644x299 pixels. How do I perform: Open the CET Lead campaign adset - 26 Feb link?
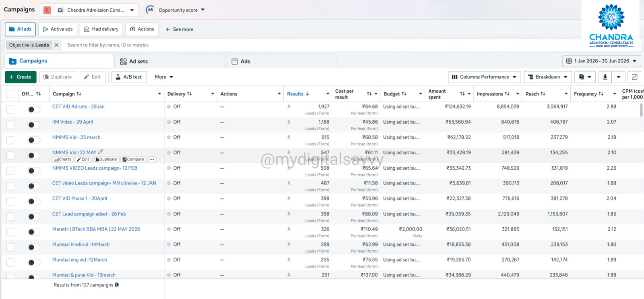[89, 214]
